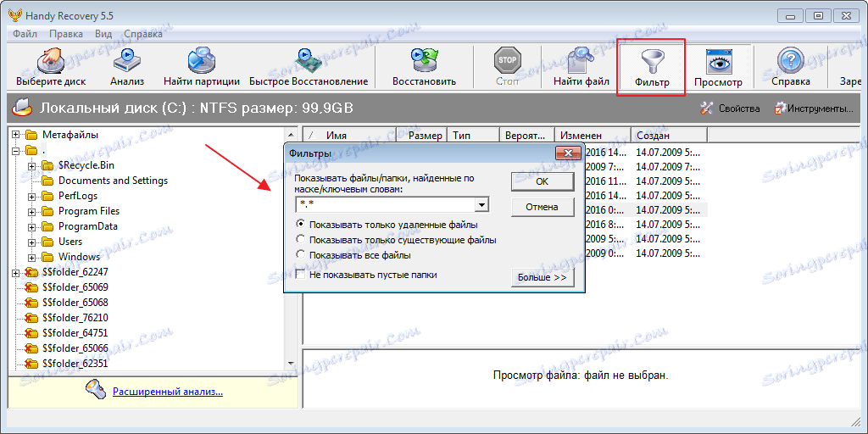The image size is (868, 434).
Task: Toggle the Preview (Просмотр) eye tool
Action: point(718,68)
